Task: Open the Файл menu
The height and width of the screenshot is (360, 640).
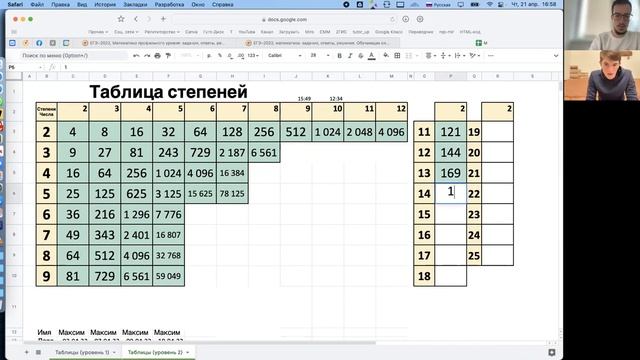Action: coord(37,4)
